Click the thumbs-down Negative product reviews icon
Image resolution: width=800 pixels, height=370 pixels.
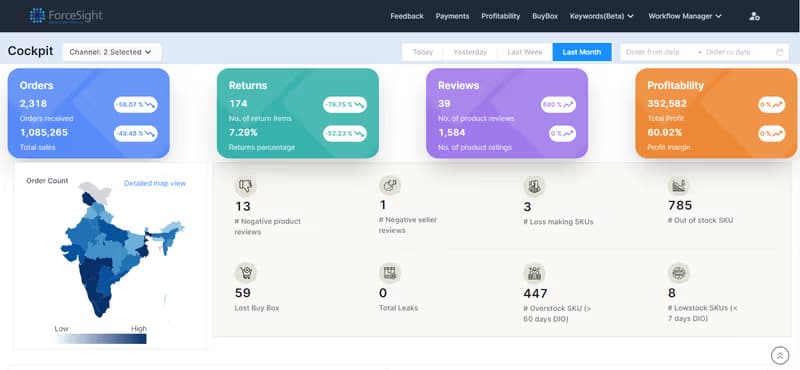(245, 186)
